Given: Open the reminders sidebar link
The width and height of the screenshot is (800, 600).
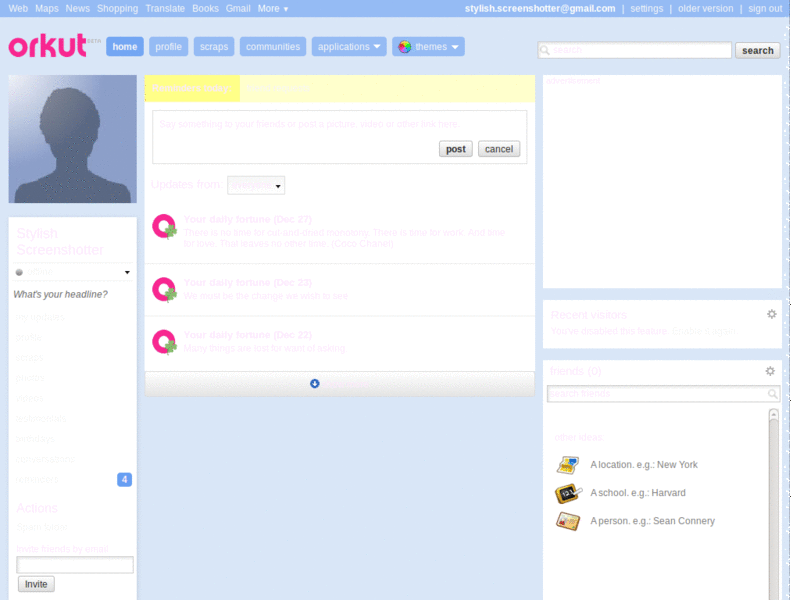Looking at the screenshot, I should point(37,480).
